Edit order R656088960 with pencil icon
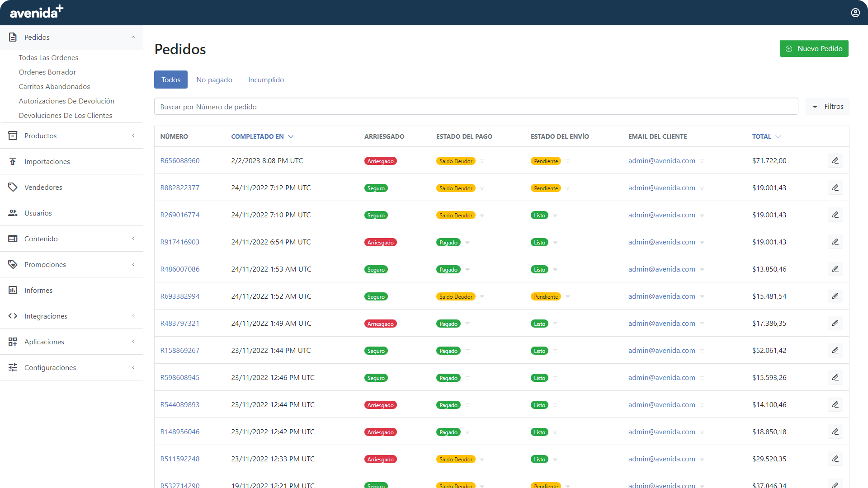Viewport: 868px width, 488px height. pyautogui.click(x=835, y=160)
